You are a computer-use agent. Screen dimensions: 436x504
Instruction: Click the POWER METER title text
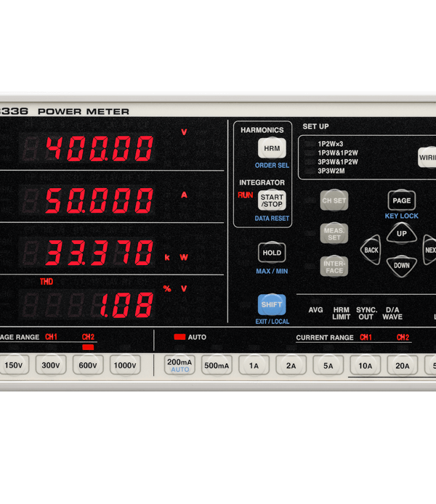[84, 112]
